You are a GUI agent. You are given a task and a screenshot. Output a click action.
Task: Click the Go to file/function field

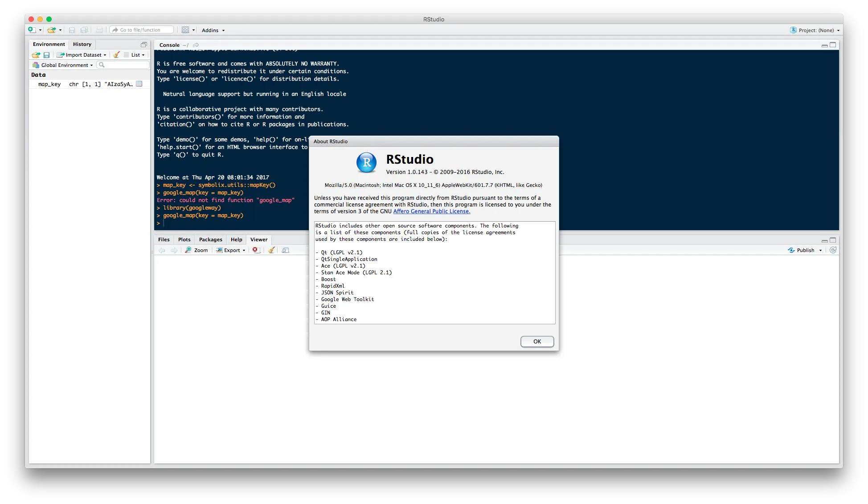point(142,30)
